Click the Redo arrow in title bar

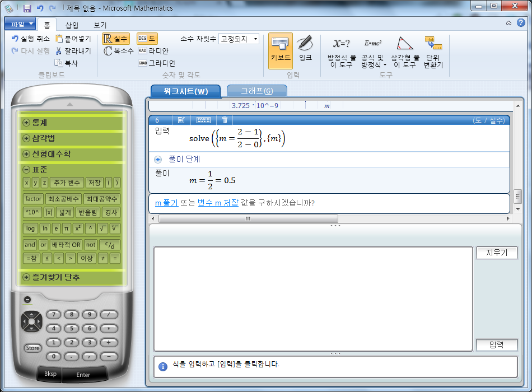coord(52,8)
